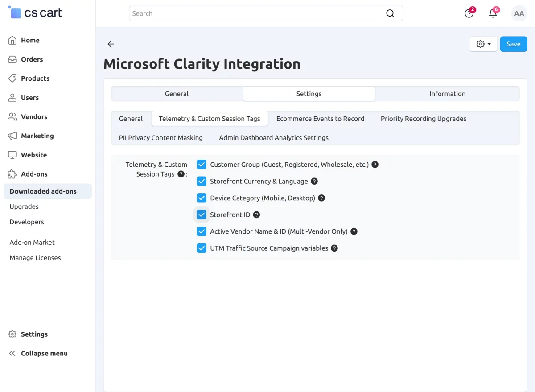Click the CS-Cart logo
Image resolution: width=535 pixels, height=392 pixels.
[x=35, y=12]
